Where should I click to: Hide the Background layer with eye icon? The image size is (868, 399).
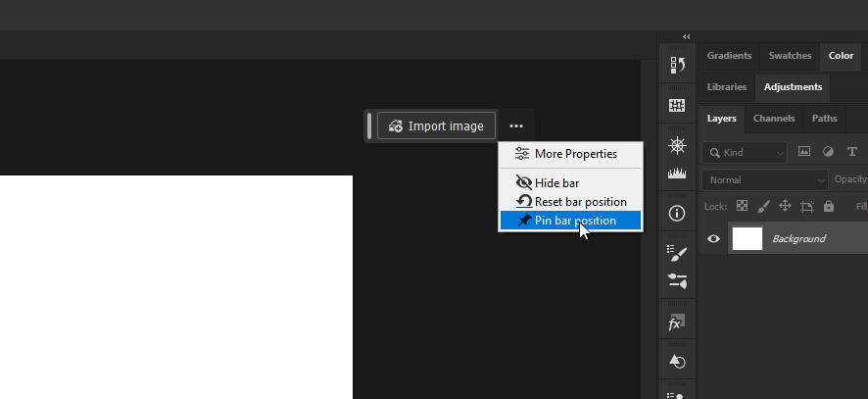coord(713,238)
